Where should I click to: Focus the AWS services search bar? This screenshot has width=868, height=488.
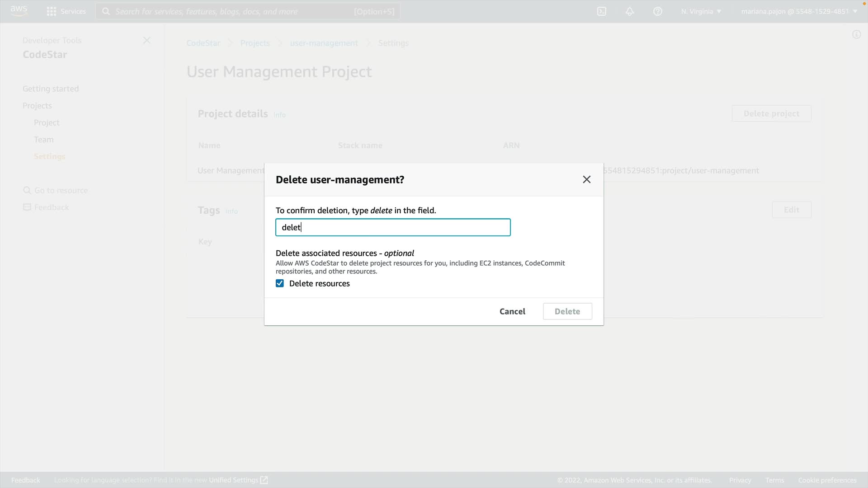pyautogui.click(x=248, y=11)
